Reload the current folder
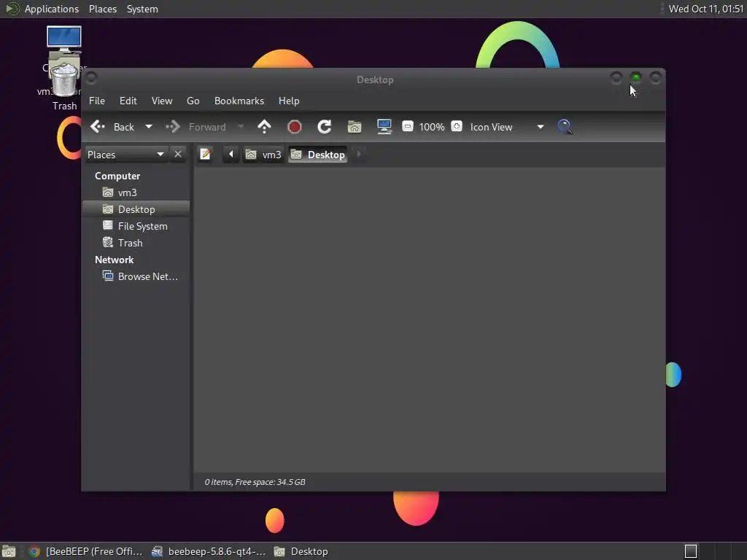Image resolution: width=747 pixels, height=560 pixels. click(x=325, y=127)
